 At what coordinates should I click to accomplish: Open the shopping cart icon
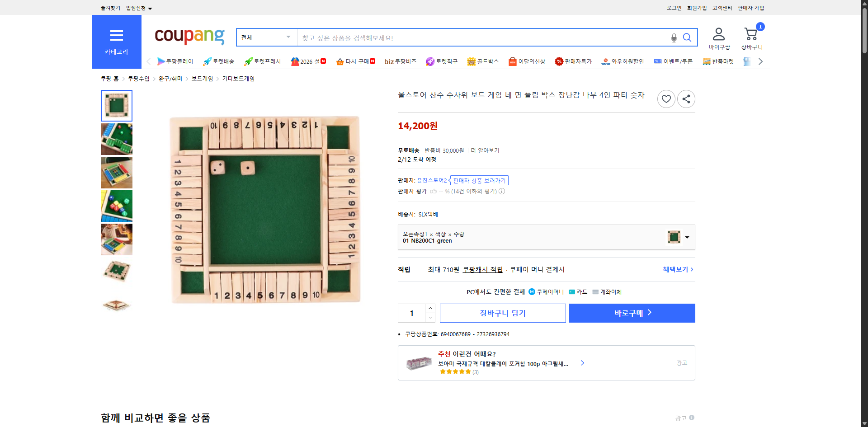click(751, 34)
